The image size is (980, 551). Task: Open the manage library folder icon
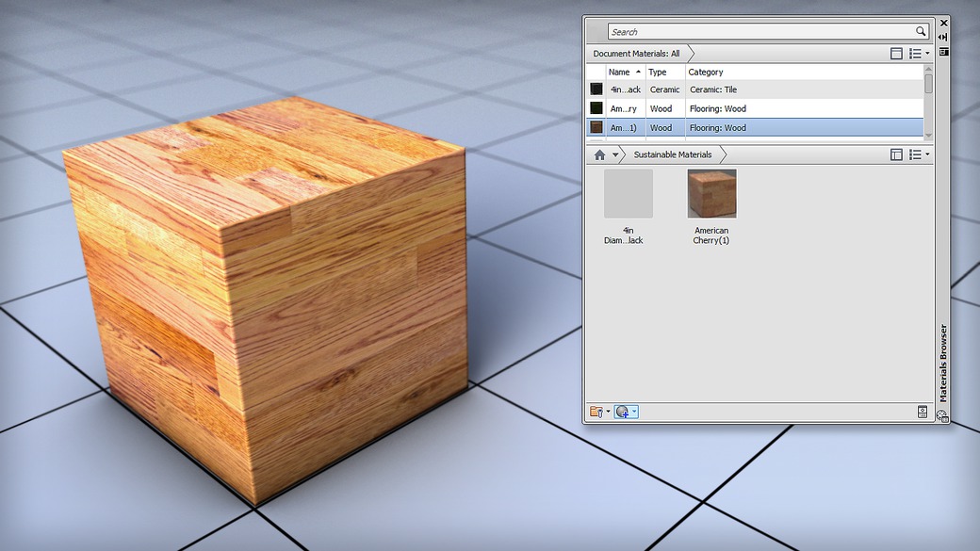(x=596, y=412)
